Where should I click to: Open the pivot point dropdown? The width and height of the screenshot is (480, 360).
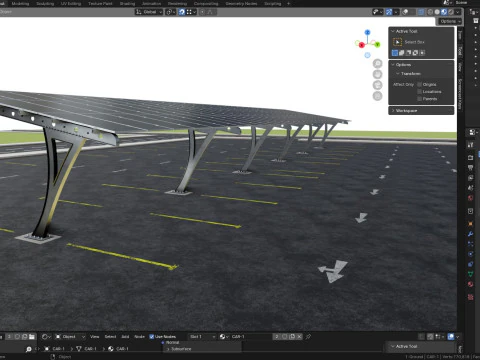pyautogui.click(x=170, y=12)
